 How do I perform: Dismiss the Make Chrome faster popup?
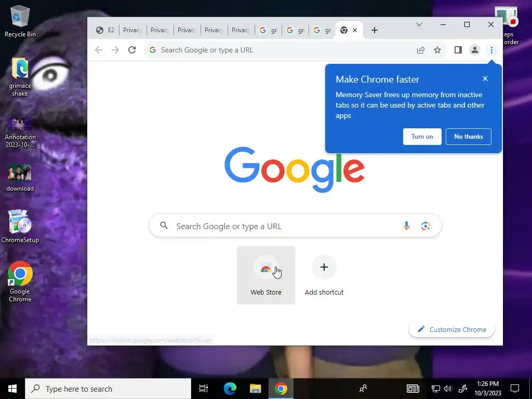coord(485,78)
